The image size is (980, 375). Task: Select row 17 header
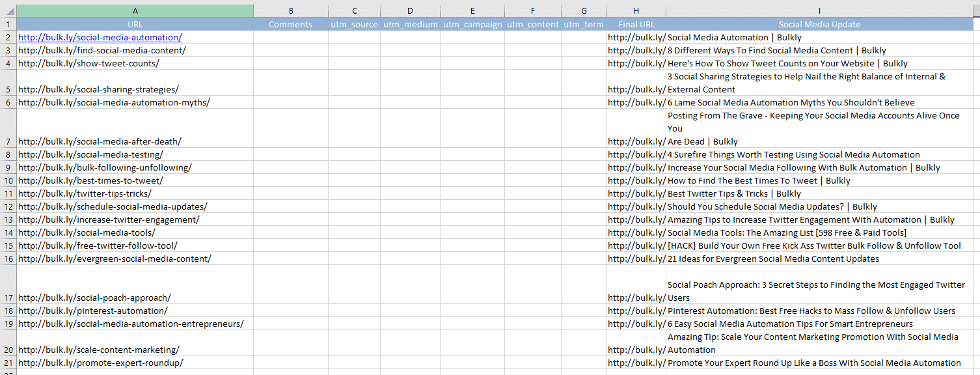point(8,285)
